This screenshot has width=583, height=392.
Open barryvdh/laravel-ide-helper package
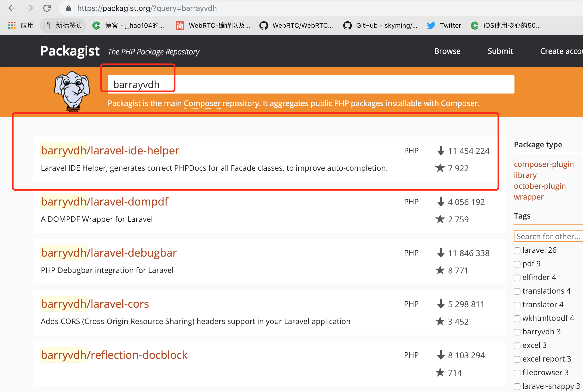tap(110, 150)
